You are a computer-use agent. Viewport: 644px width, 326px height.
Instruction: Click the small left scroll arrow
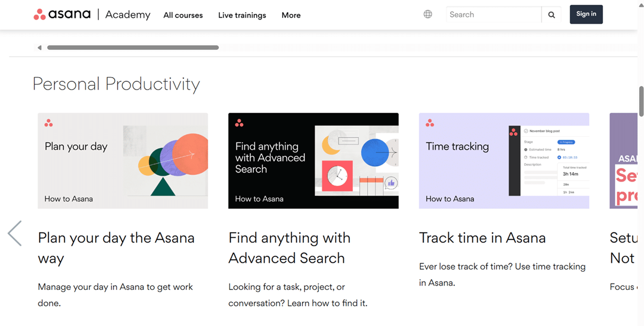click(x=39, y=48)
